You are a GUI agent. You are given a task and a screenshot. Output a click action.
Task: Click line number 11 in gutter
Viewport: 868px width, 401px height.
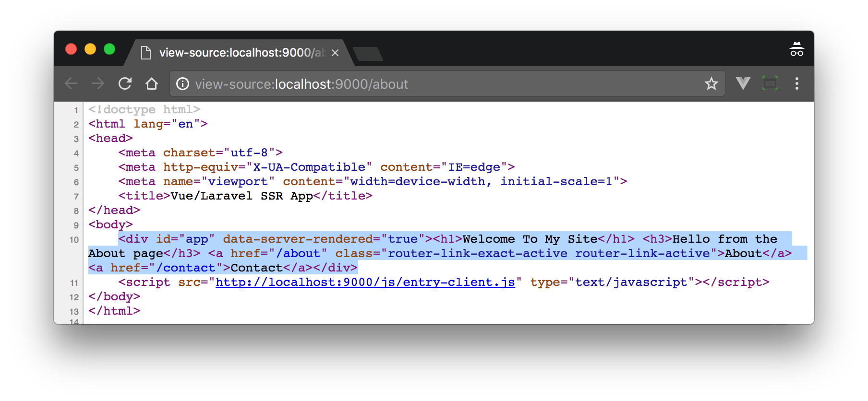click(x=74, y=283)
